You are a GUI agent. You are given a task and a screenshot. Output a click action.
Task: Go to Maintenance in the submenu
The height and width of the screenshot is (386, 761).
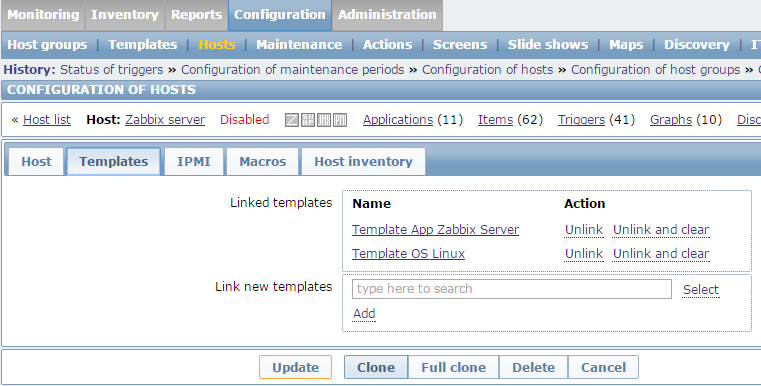click(x=299, y=45)
